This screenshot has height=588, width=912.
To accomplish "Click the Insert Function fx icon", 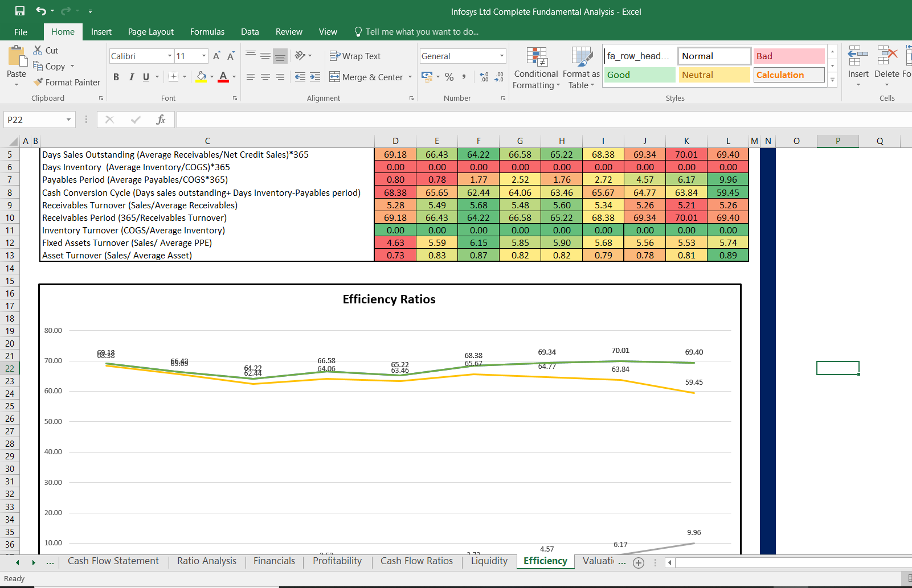I will tap(161, 120).
